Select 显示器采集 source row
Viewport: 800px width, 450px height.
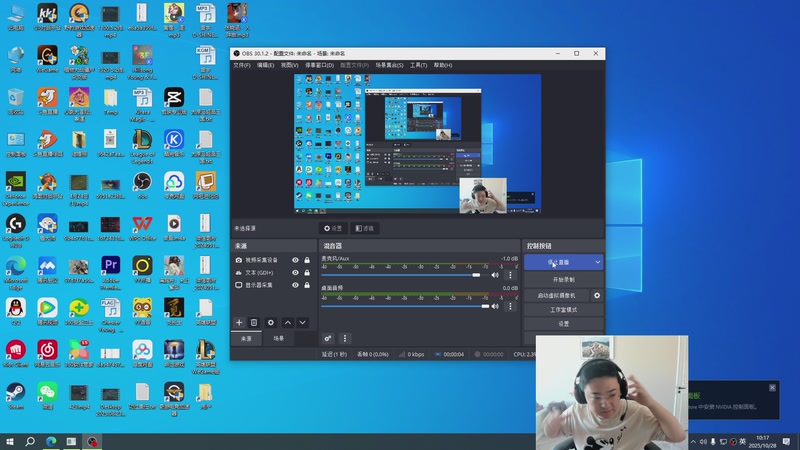click(x=273, y=285)
